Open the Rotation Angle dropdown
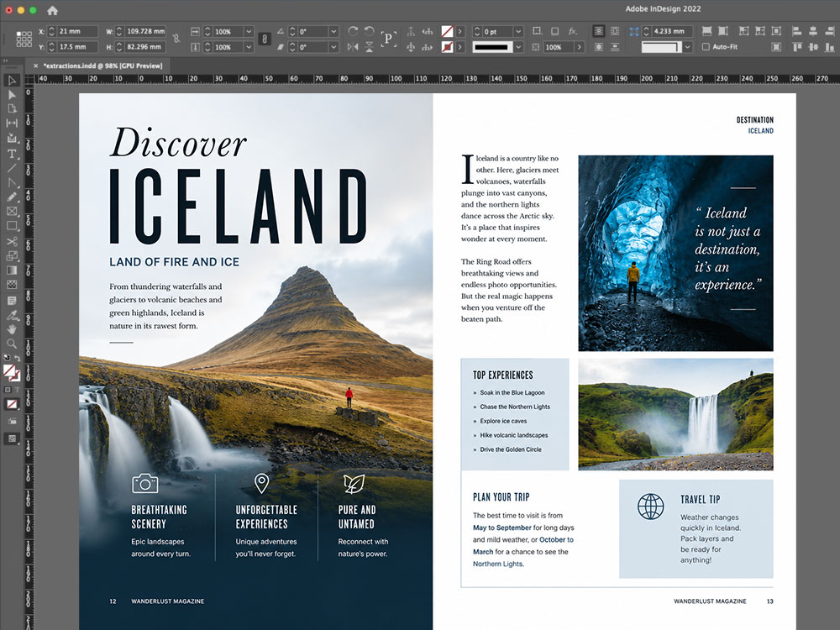840x630 pixels. coord(333,32)
